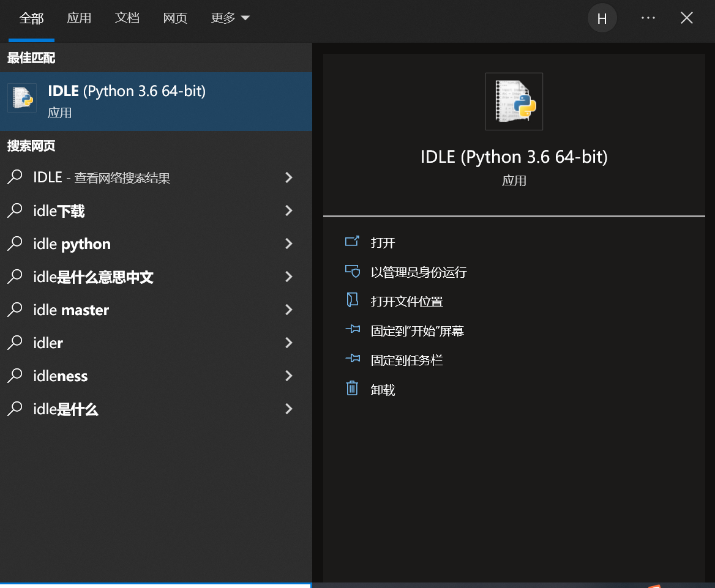Switch to the 文档 tab
Image resolution: width=715 pixels, height=588 pixels.
127,18
